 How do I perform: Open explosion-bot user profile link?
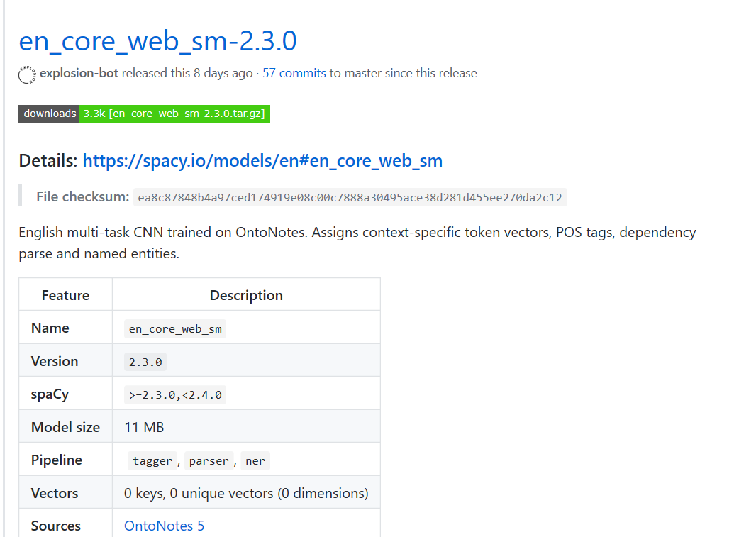click(x=79, y=73)
